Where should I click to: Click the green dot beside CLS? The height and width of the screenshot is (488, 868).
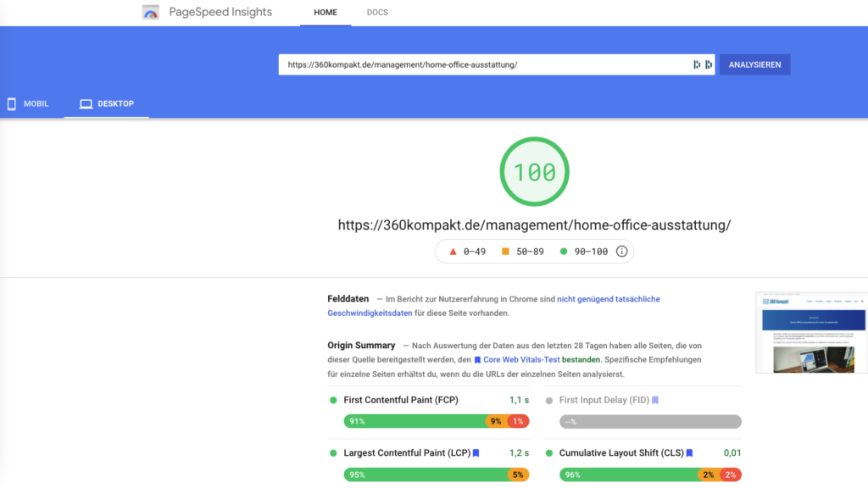pyautogui.click(x=549, y=453)
